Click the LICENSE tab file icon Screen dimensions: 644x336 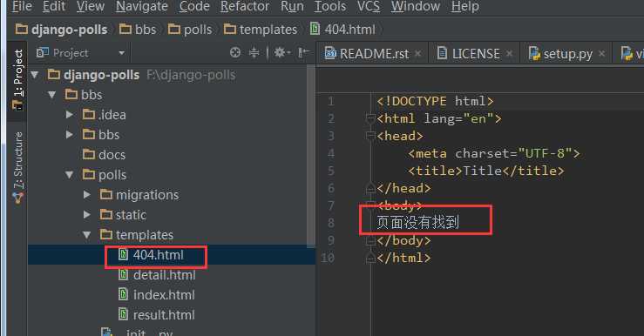(x=443, y=53)
